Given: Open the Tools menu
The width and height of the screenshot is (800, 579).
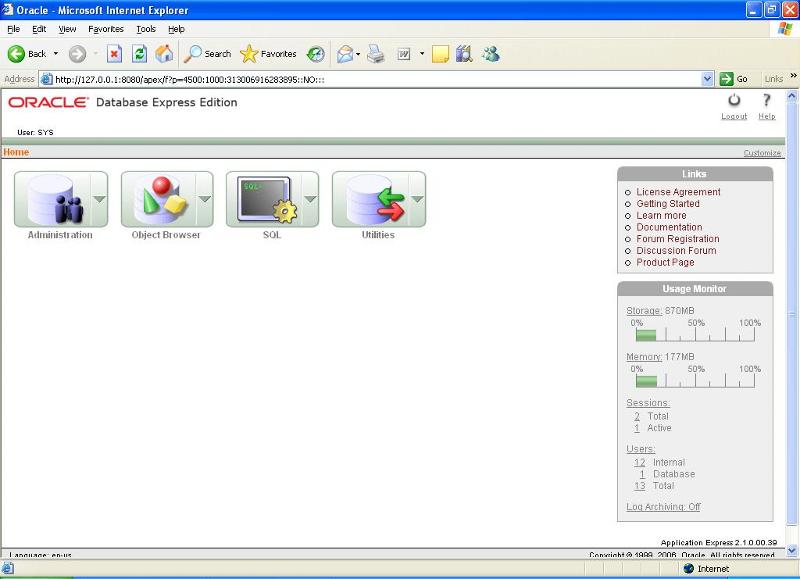Looking at the screenshot, I should coord(145,29).
